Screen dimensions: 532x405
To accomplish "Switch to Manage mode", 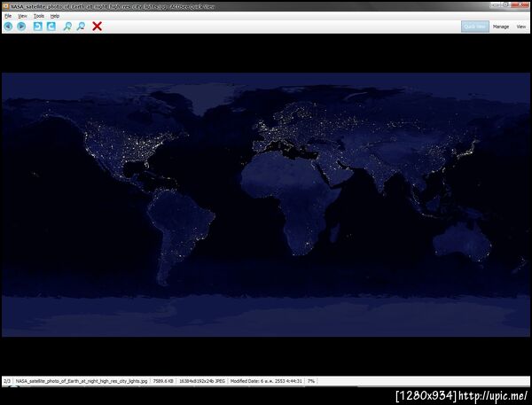I will coord(501,27).
